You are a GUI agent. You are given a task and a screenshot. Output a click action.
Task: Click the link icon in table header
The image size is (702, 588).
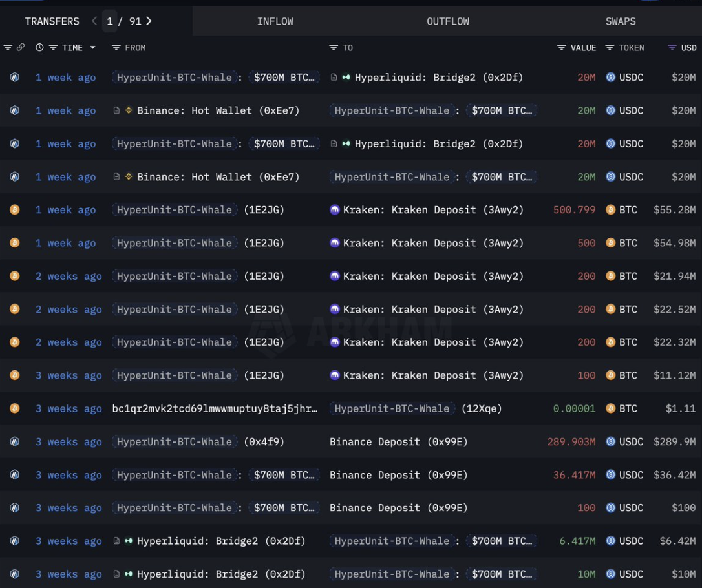[x=21, y=48]
